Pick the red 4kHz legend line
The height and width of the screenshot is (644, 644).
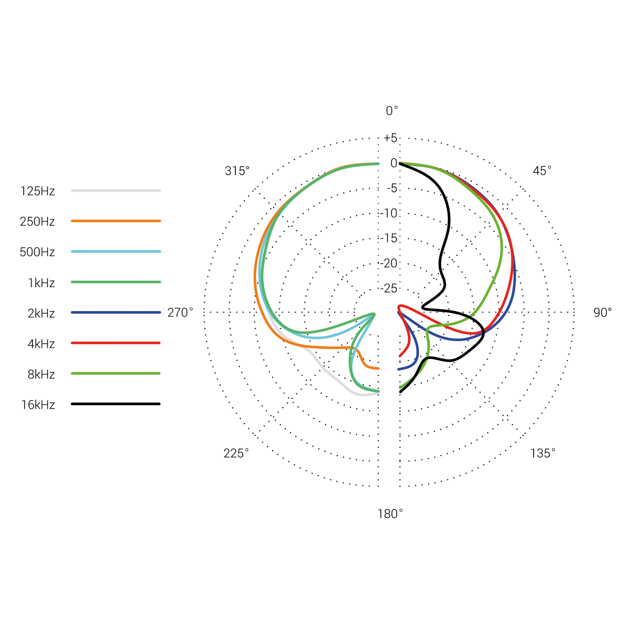(116, 343)
